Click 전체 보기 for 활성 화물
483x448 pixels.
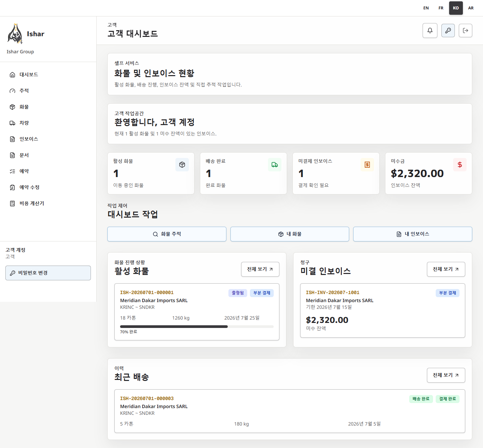click(x=260, y=269)
